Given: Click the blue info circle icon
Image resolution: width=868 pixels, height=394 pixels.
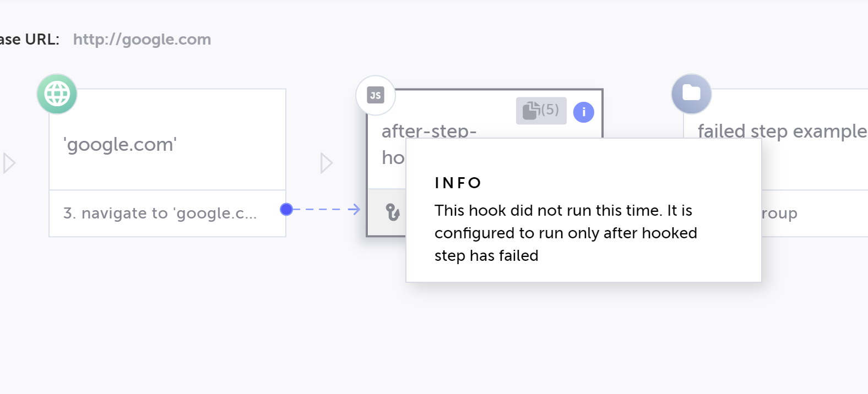Looking at the screenshot, I should [x=584, y=112].
